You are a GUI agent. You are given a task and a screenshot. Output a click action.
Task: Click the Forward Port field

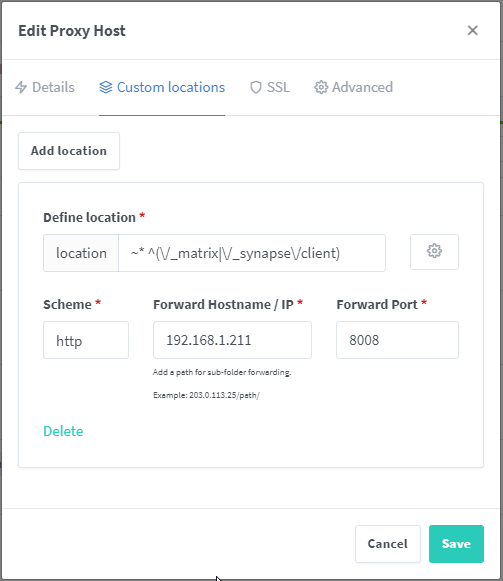397,340
